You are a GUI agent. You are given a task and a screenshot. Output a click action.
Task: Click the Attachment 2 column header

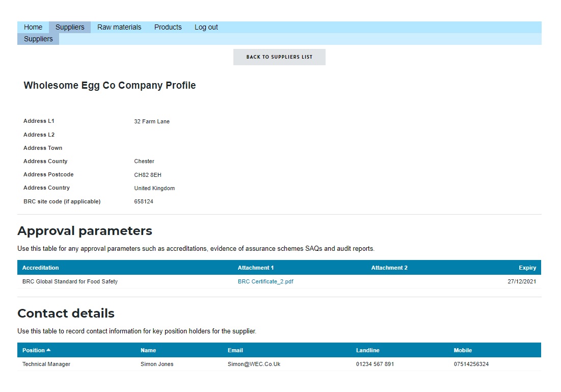389,268
